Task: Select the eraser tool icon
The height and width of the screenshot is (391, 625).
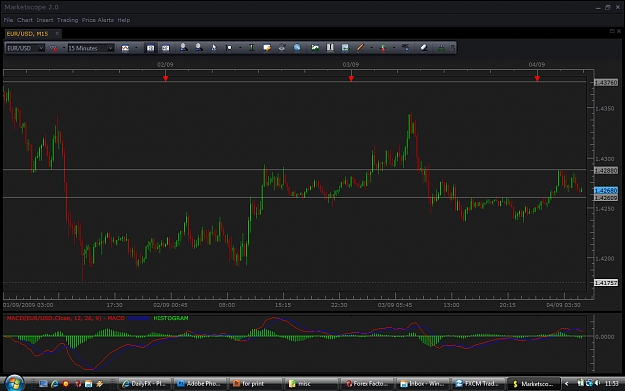Action: tap(424, 48)
